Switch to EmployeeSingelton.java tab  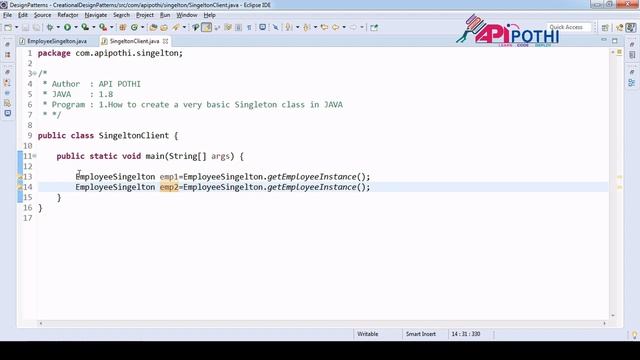53,41
